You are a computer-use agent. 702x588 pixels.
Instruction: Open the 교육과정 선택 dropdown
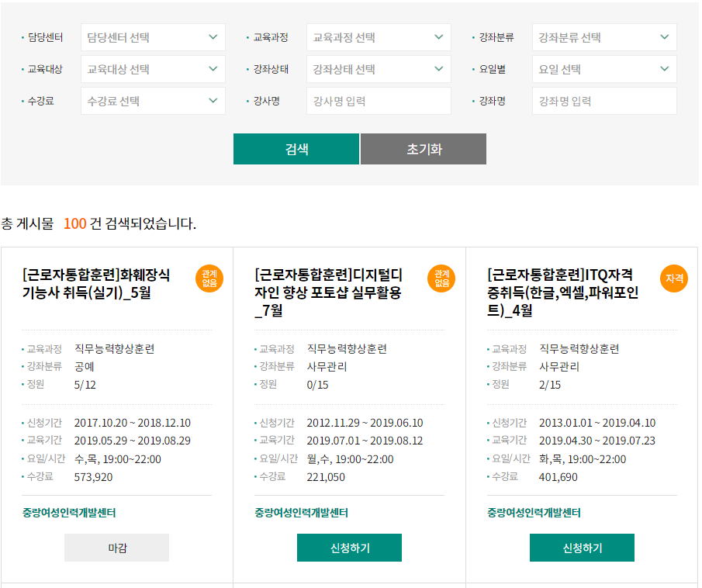pos(379,37)
